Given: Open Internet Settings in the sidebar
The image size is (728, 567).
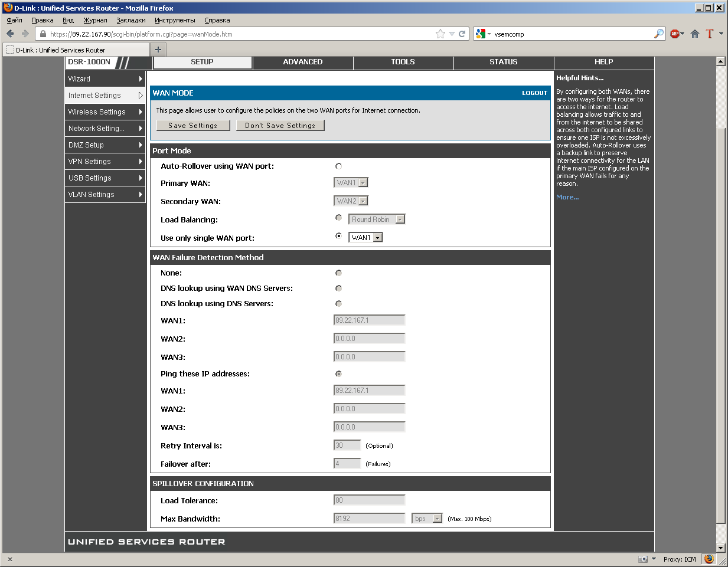Looking at the screenshot, I should click(105, 95).
